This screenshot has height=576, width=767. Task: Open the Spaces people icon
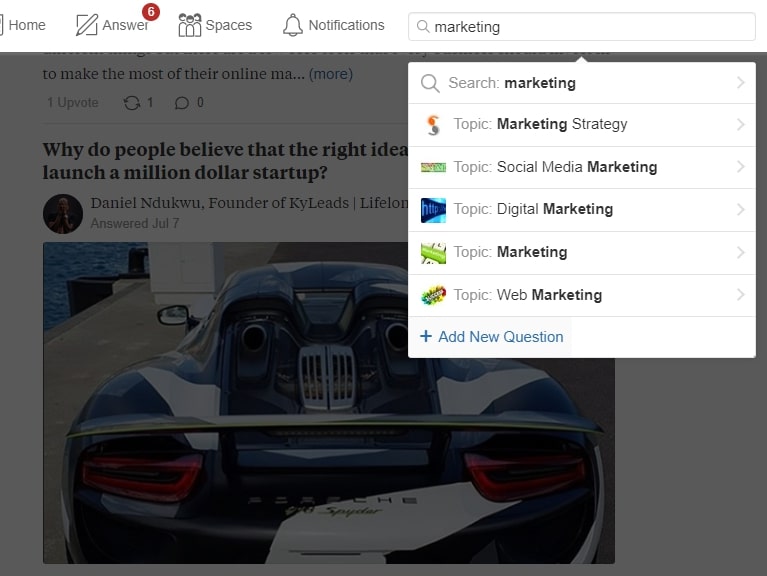click(x=189, y=25)
